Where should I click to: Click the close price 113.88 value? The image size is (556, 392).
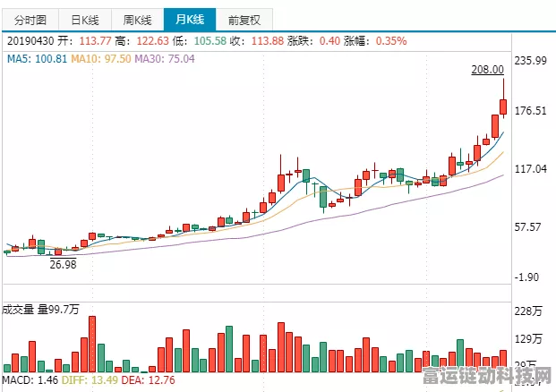click(268, 41)
